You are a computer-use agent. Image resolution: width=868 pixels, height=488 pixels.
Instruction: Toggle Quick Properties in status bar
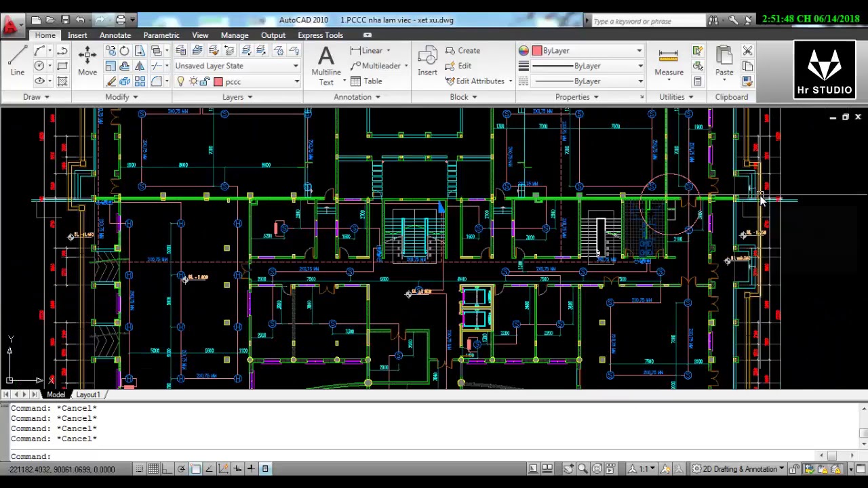pyautogui.click(x=265, y=468)
